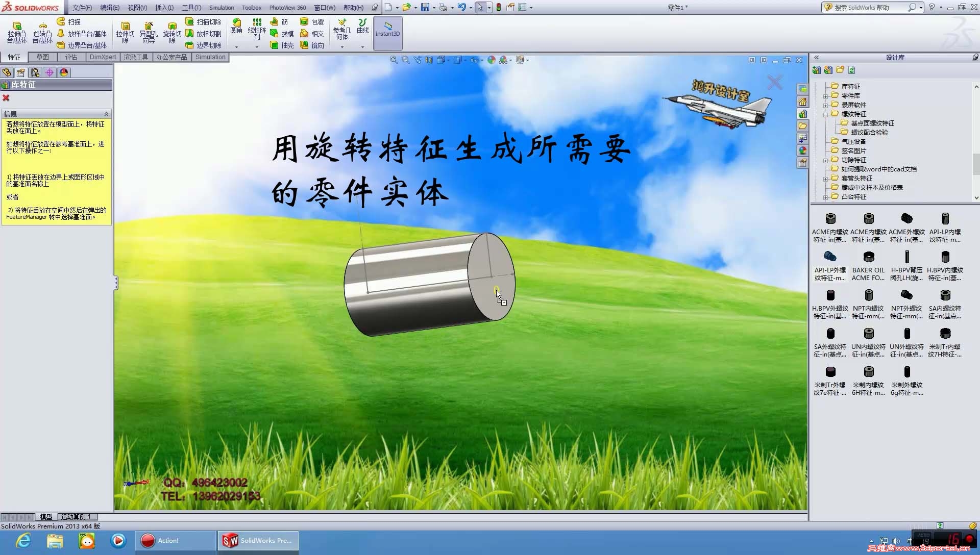The image size is (980, 555).
Task: Click the Refresh icon in Design Library
Action: point(851,70)
